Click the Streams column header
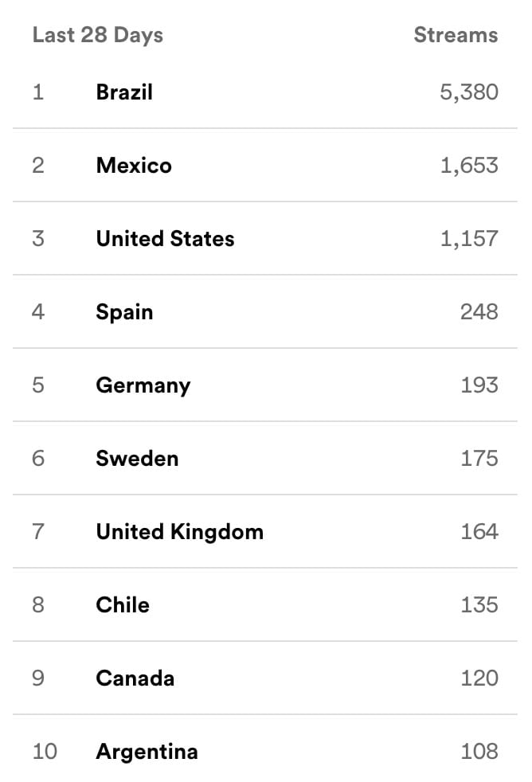This screenshot has height=782, width=532. 456,35
